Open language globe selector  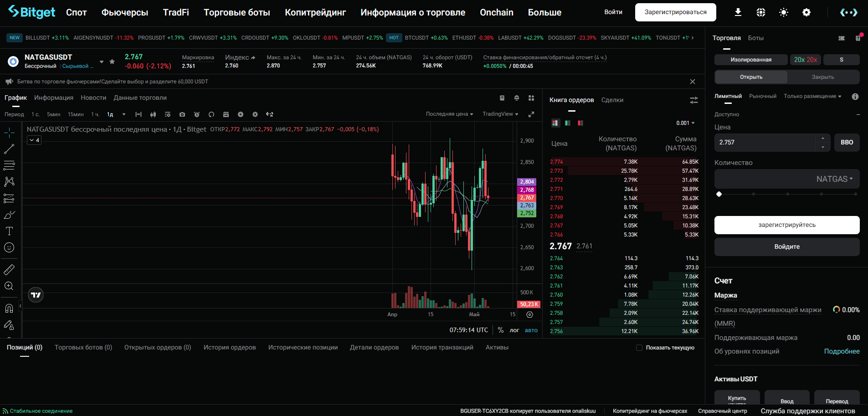pos(761,12)
